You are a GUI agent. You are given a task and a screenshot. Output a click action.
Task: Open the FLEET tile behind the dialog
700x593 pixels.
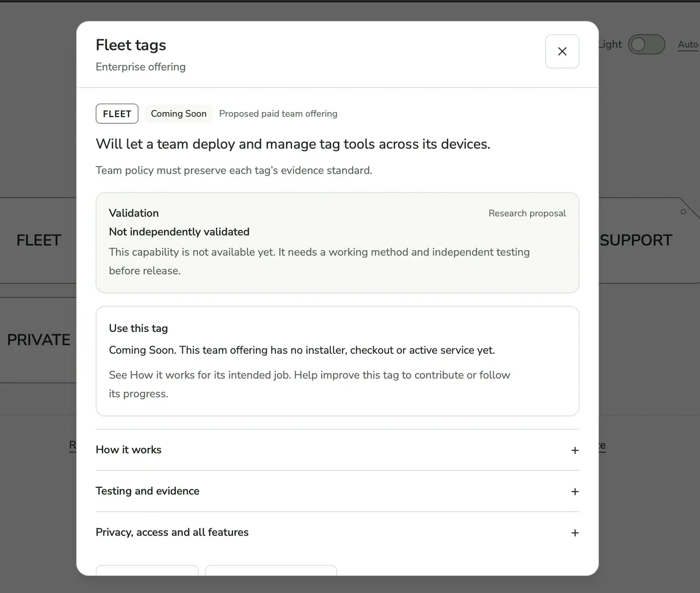pyautogui.click(x=38, y=240)
